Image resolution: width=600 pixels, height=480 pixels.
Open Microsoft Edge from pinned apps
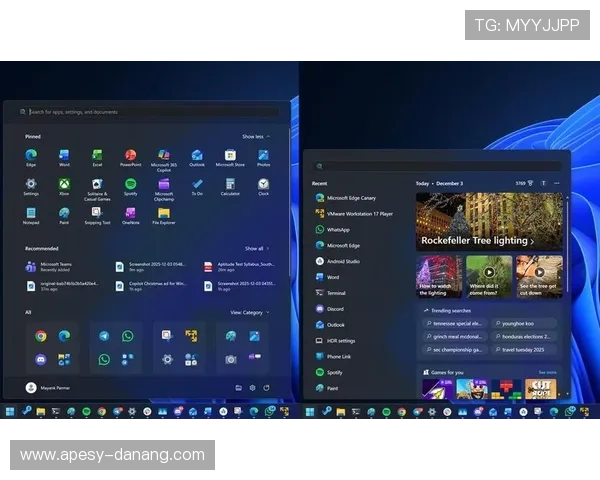(x=31, y=156)
